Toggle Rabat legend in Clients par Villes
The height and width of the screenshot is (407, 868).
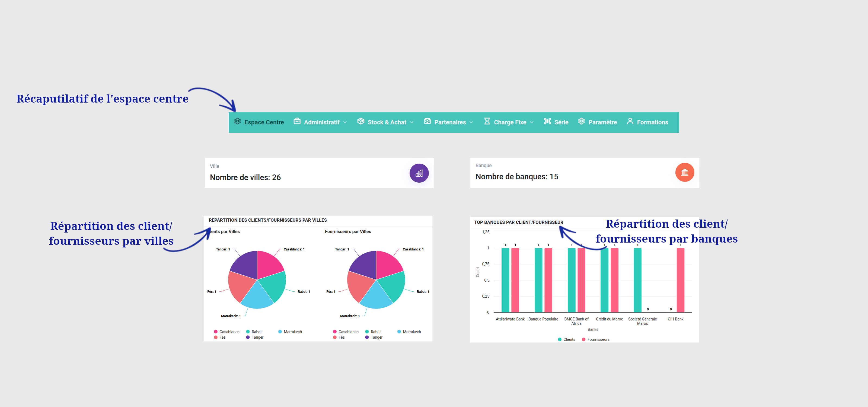pyautogui.click(x=254, y=332)
